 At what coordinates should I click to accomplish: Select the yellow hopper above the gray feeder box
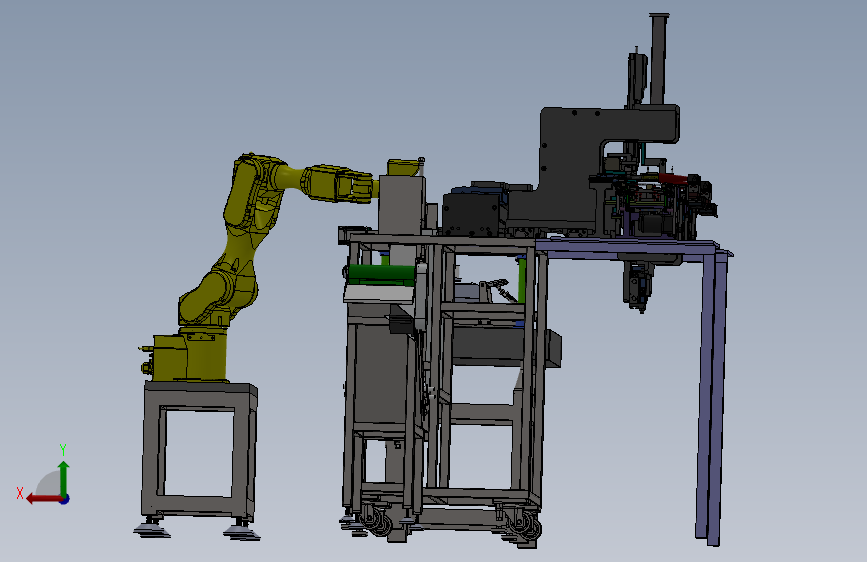click(x=402, y=168)
